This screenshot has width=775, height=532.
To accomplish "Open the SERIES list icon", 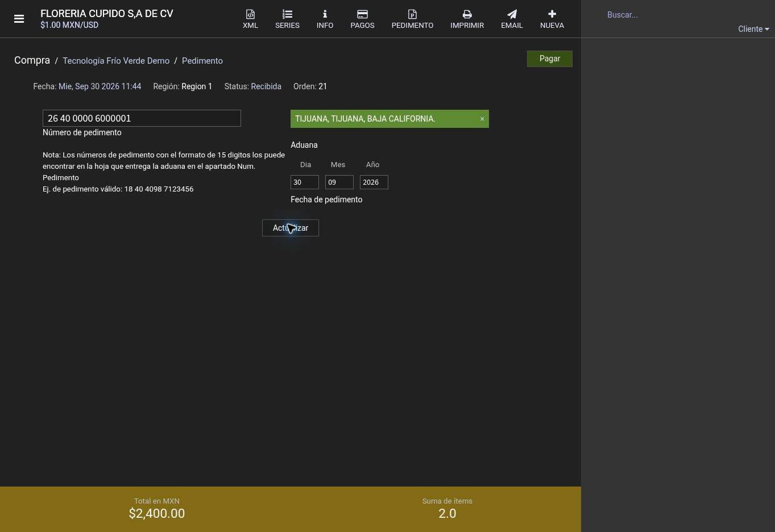I will tap(287, 14).
